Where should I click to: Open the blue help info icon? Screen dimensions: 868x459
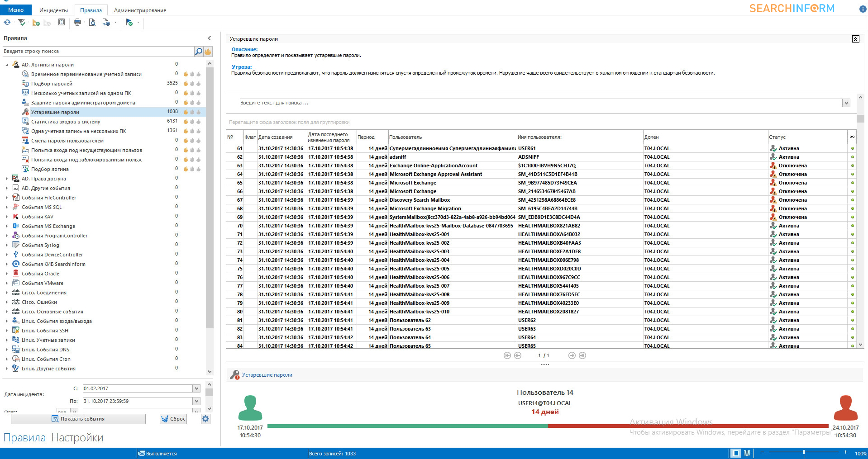click(863, 9)
